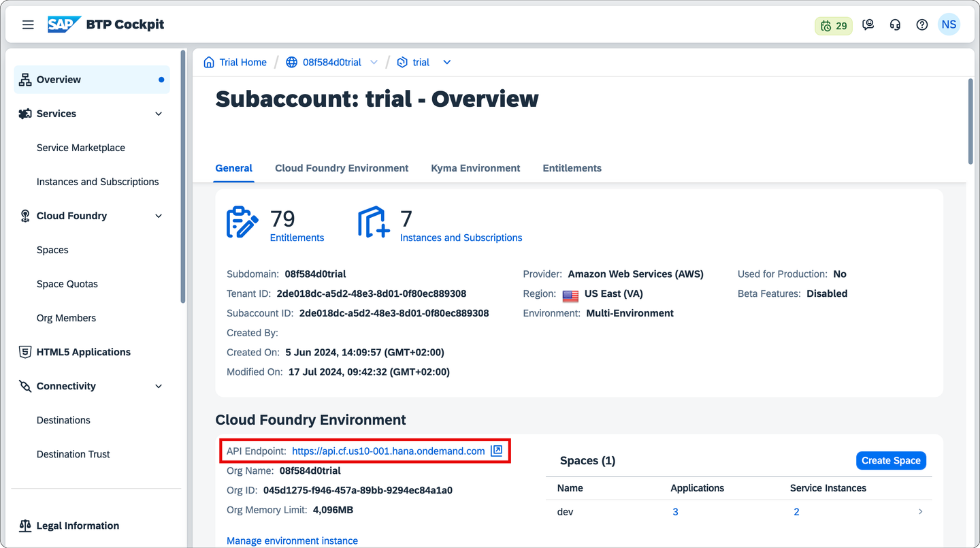This screenshot has height=548, width=980.
Task: Click the sidebar vertical scrollbar
Action: [183, 177]
